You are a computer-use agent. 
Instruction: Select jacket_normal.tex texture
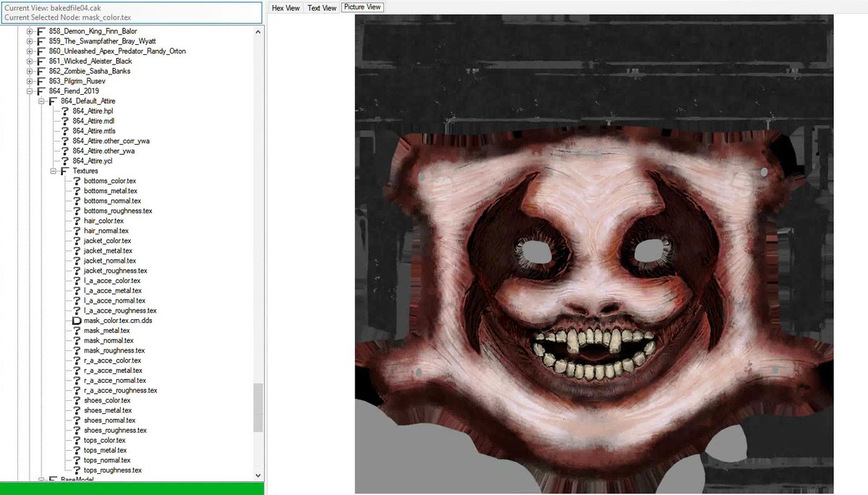click(110, 261)
